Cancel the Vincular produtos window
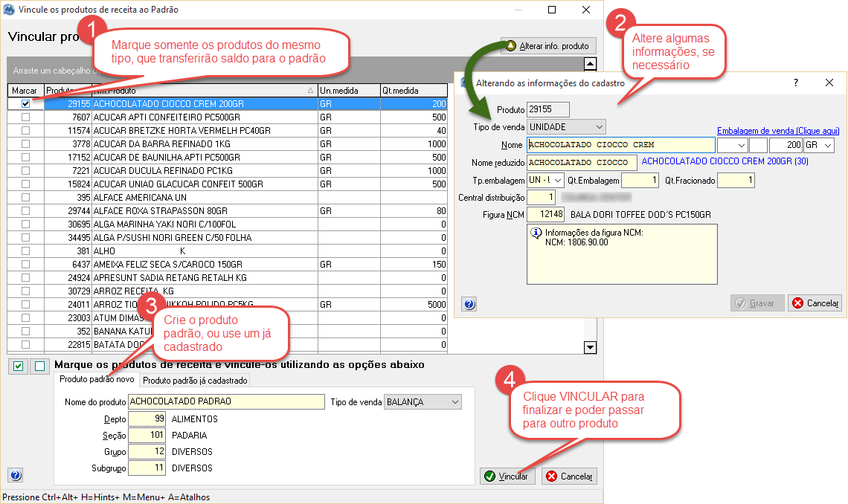 tap(570, 476)
